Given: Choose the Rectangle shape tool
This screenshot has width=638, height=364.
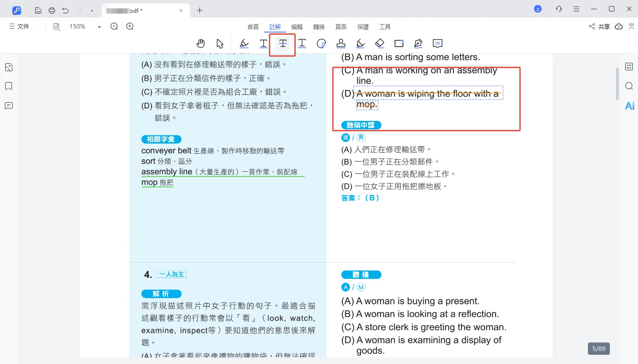Looking at the screenshot, I should pyautogui.click(x=399, y=43).
